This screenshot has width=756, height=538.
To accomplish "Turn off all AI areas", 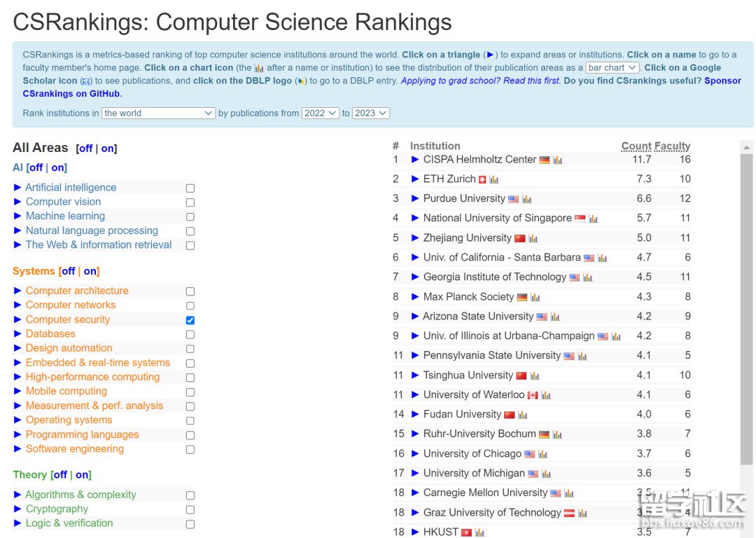I will coord(36,168).
